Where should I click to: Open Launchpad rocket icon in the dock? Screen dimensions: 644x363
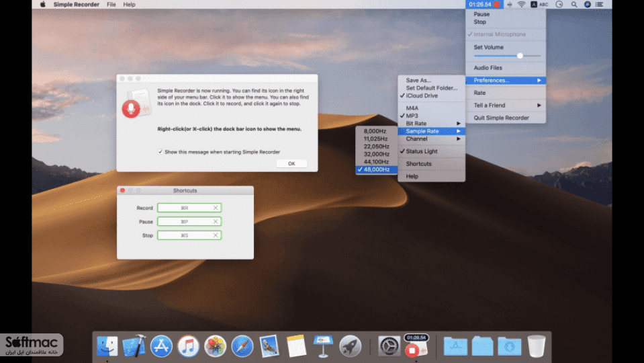pyautogui.click(x=351, y=346)
